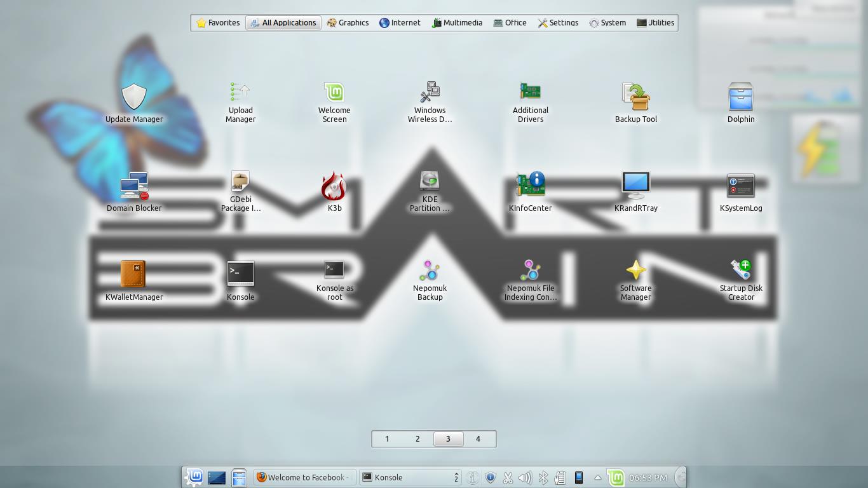
Task: Open Klipper scissors clipboard icon
Action: [x=508, y=477]
